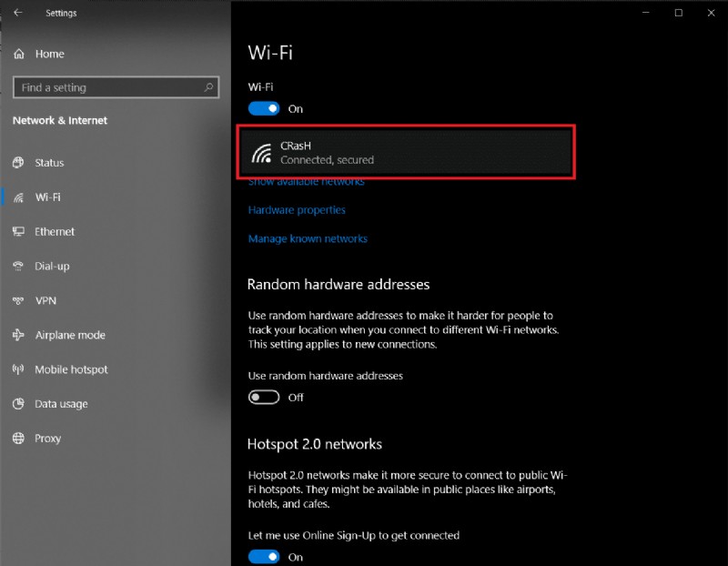Enable Use random hardware addresses
Screen dimensions: 728x566
(264, 397)
